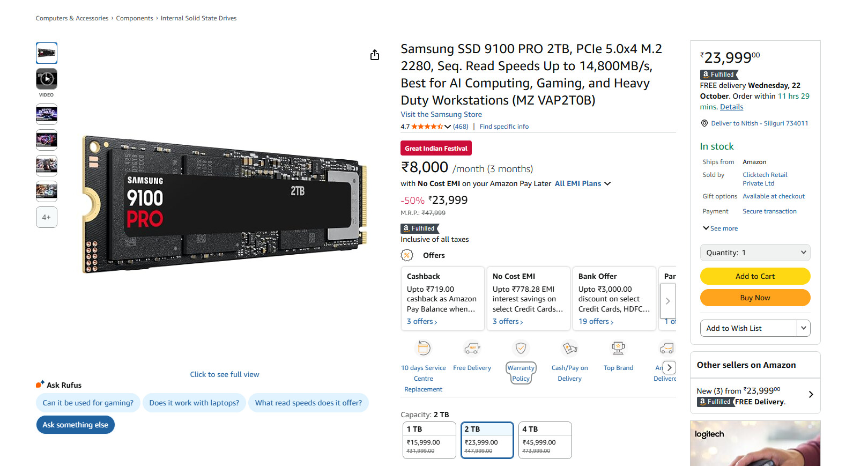Expand the Add to Wish List arrow
Viewport: 868px width, 466px height.
(x=803, y=328)
